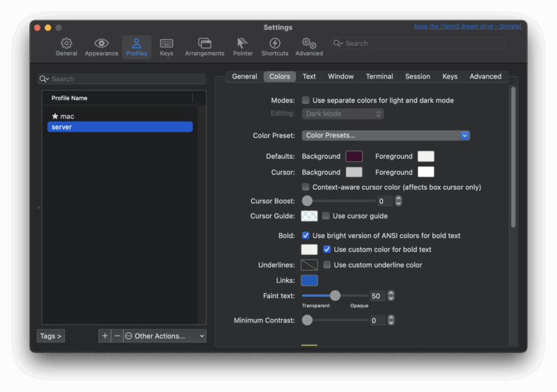
Task: Click the profile Search field
Action: [x=122, y=79]
